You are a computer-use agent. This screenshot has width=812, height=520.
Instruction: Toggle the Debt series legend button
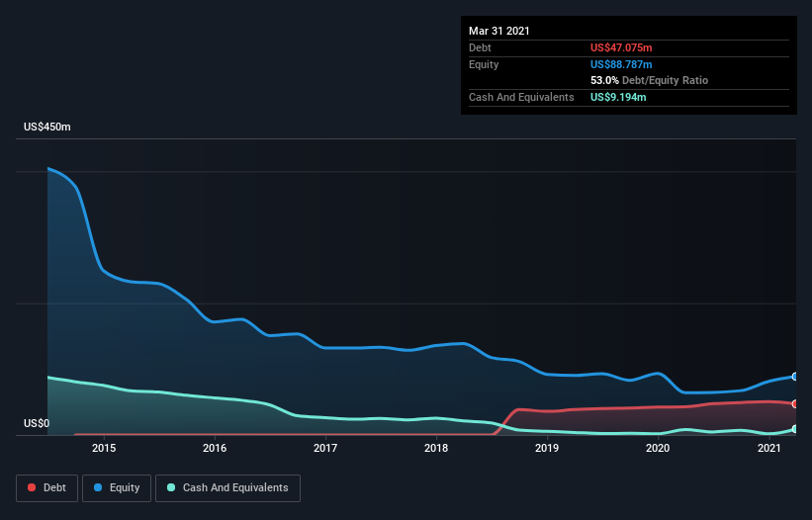[47, 488]
